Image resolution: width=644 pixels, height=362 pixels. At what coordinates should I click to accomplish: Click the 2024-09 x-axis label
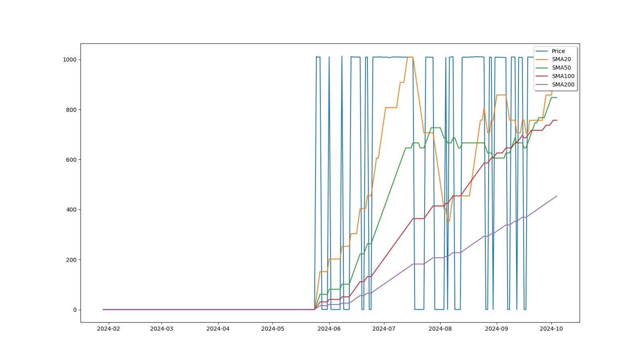point(497,329)
